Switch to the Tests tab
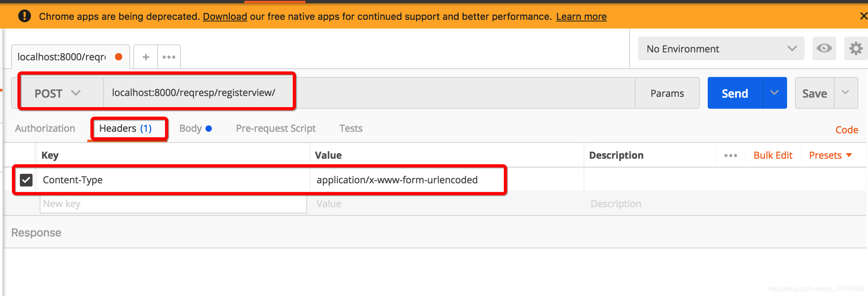This screenshot has width=868, height=296. click(x=351, y=128)
